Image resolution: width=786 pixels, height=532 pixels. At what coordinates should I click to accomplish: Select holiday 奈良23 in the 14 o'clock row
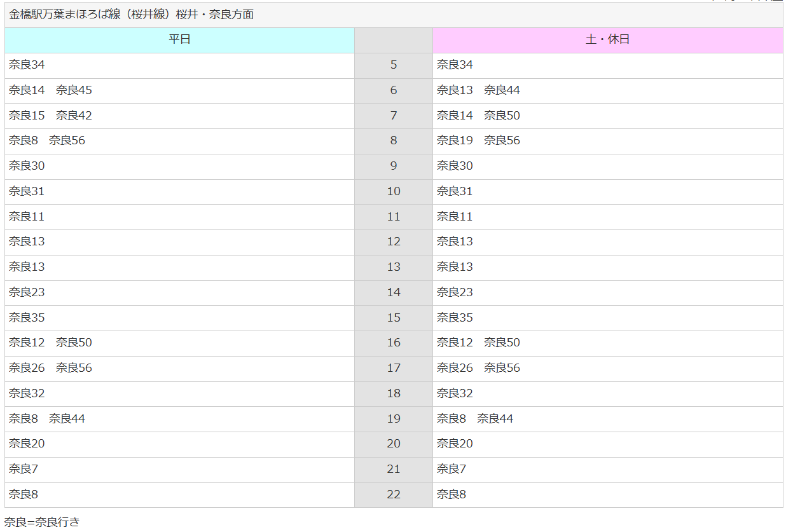point(455,292)
